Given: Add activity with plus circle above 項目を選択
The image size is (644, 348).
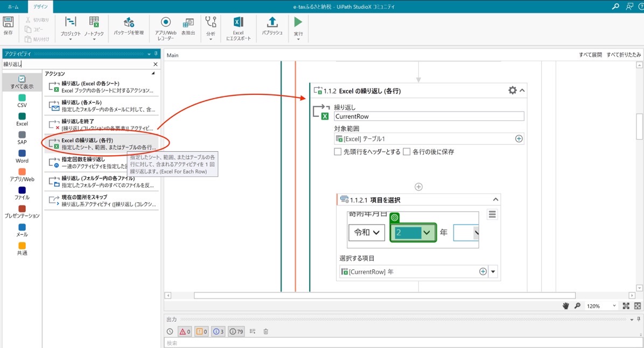Looking at the screenshot, I should coord(418,187).
